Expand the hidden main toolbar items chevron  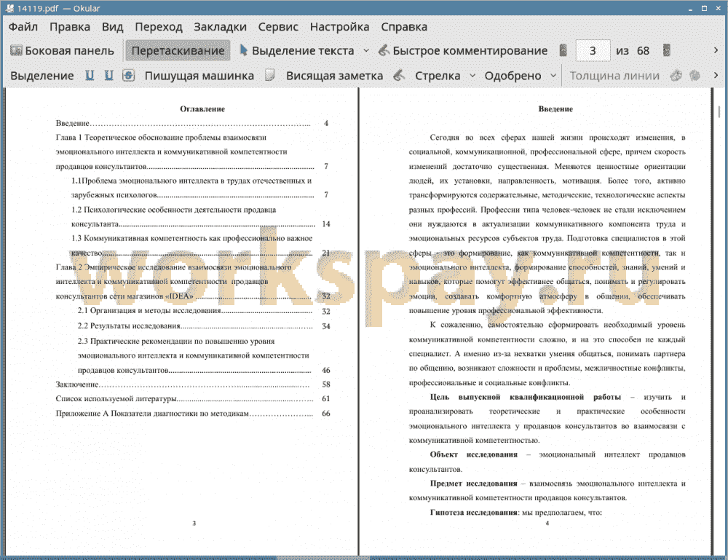point(716,50)
